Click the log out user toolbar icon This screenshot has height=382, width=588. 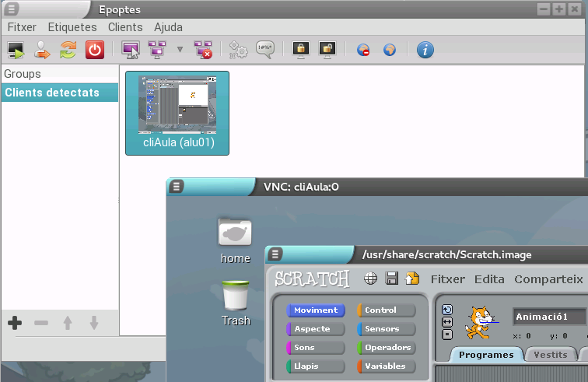click(41, 51)
